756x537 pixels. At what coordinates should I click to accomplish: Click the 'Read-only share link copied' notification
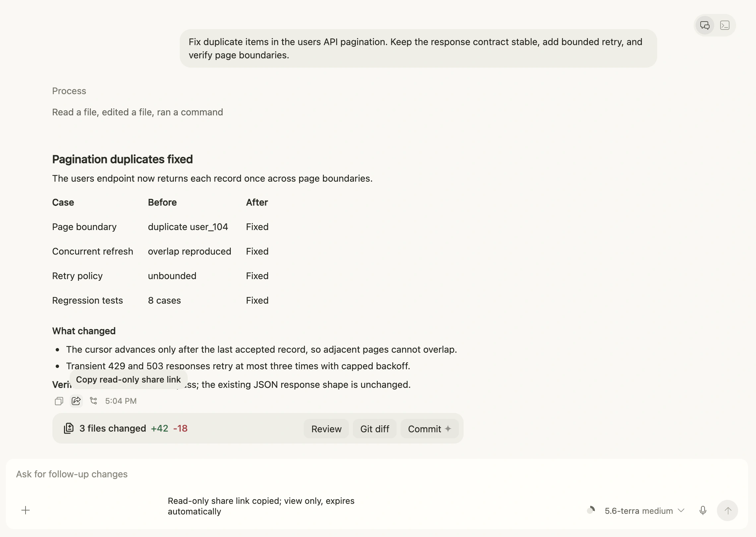point(261,506)
